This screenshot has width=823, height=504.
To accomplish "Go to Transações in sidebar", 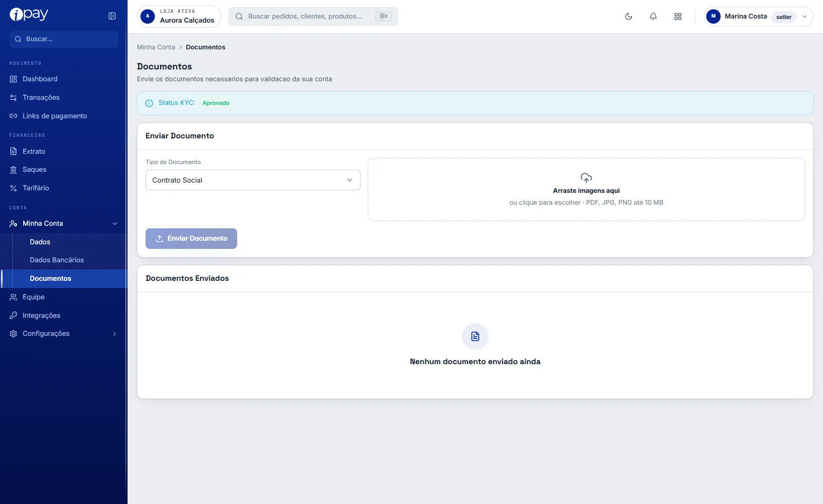I will (63, 98).
